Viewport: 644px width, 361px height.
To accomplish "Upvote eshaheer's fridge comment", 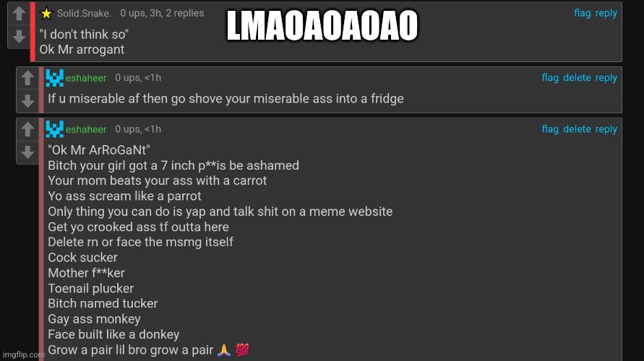I will pos(27,78).
